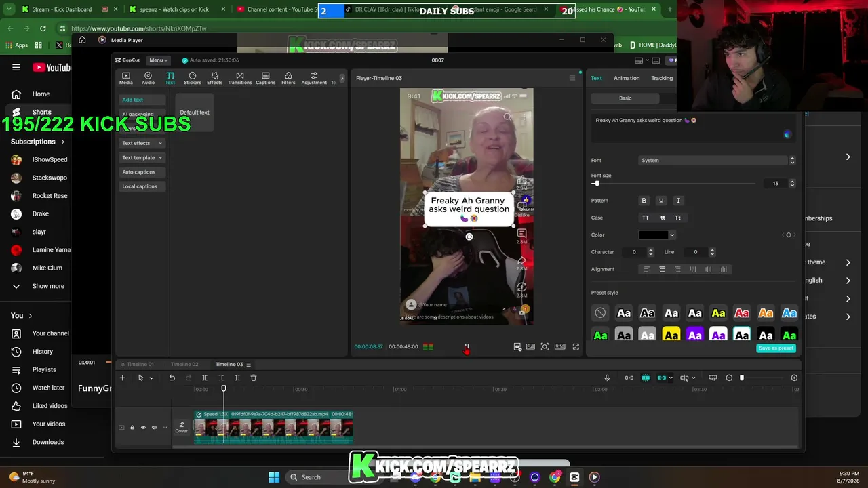The image size is (868, 488).
Task: Apply the no-style preset icon
Action: (600, 313)
